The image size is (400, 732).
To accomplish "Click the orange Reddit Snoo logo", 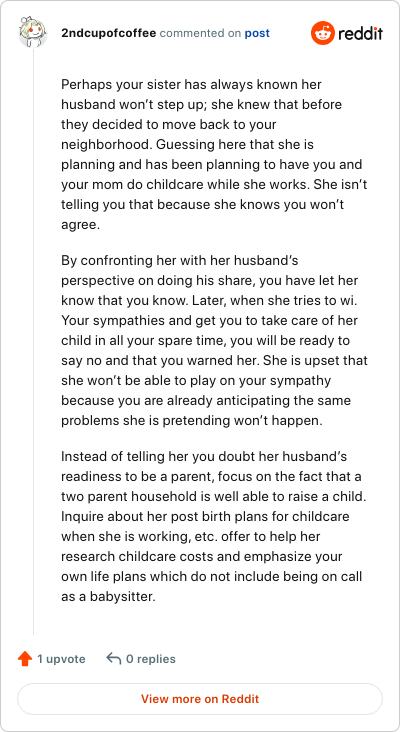I will click(x=323, y=33).
